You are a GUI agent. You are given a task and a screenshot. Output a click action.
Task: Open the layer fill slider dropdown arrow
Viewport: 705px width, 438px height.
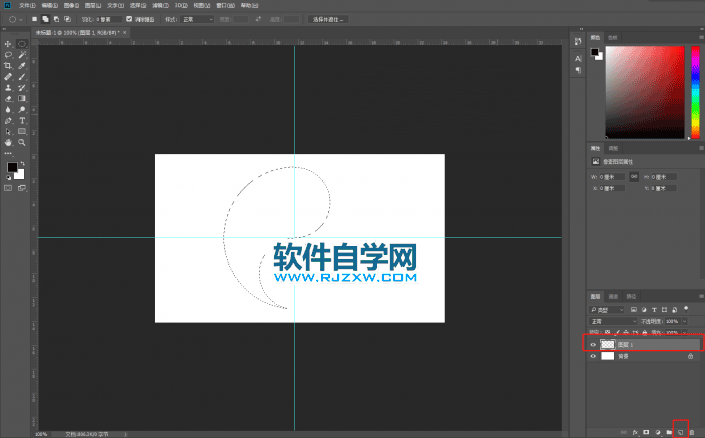[684, 332]
